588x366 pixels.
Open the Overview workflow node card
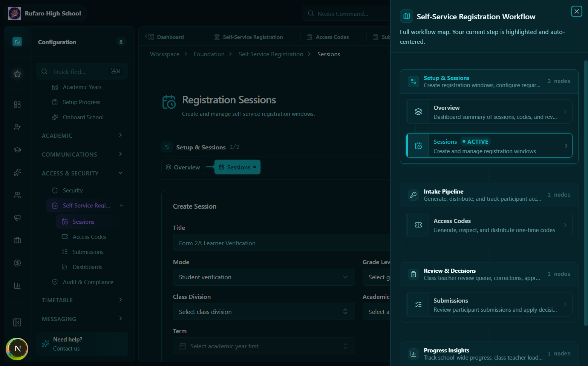pos(489,112)
